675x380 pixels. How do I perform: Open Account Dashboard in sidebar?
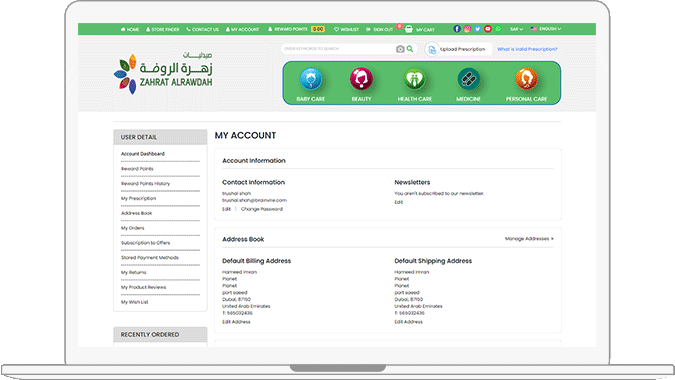point(142,154)
